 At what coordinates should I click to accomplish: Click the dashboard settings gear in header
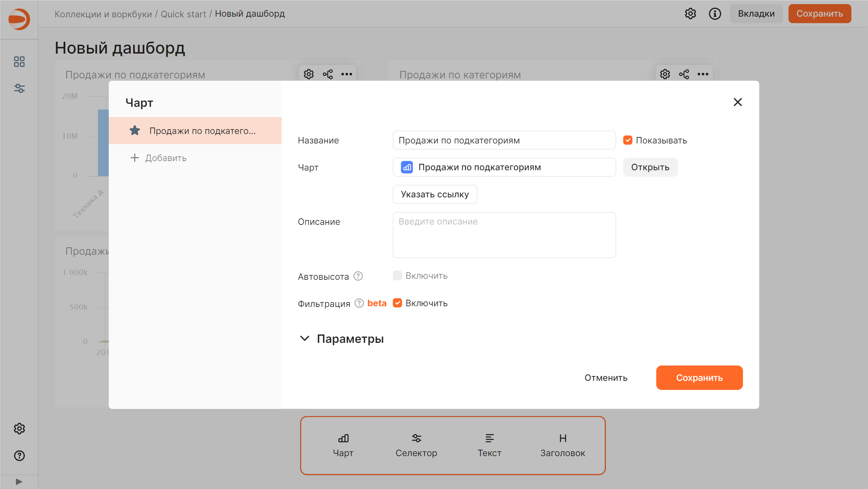click(x=690, y=14)
